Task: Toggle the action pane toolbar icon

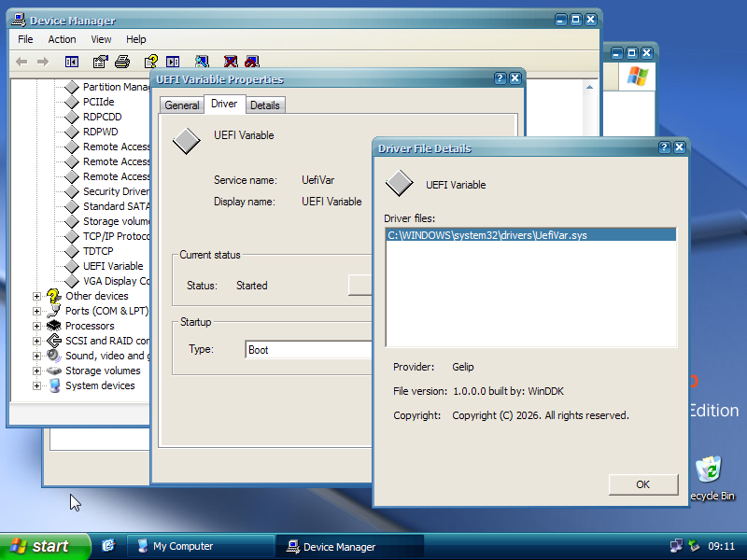Action: pos(173,62)
